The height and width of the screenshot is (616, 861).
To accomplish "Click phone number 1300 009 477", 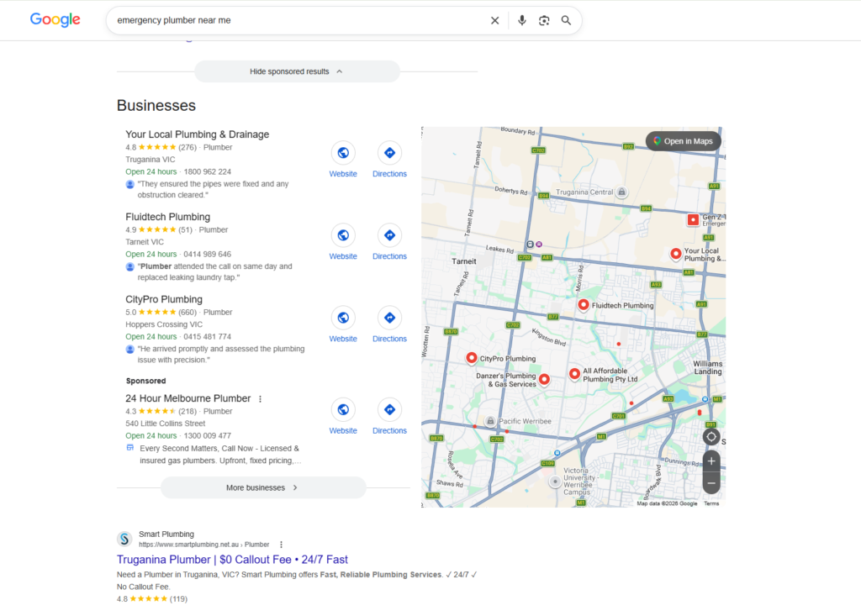I will click(207, 436).
